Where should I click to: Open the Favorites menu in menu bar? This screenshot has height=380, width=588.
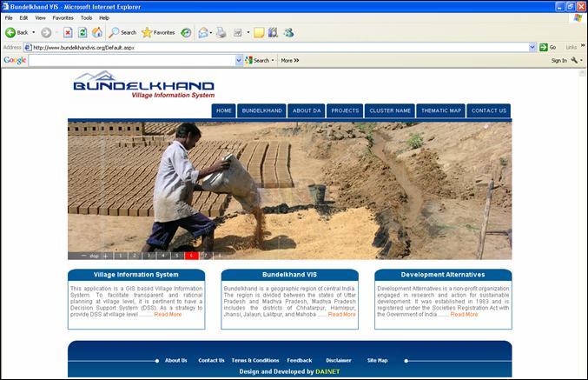(63, 17)
